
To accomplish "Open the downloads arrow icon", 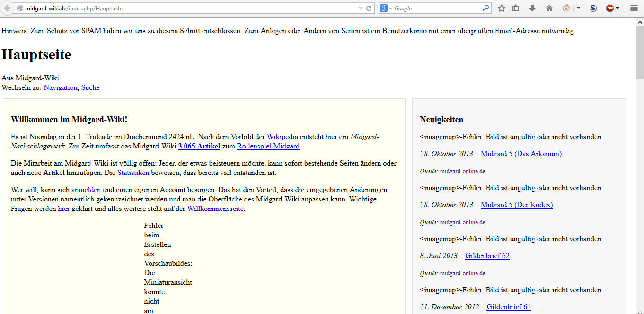I will click(x=532, y=8).
